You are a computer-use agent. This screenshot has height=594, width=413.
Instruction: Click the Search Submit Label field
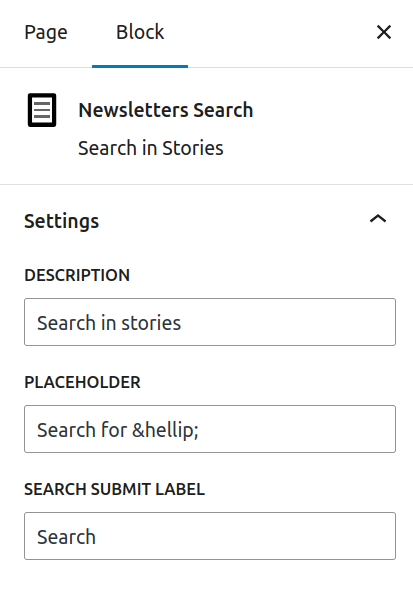(x=210, y=536)
